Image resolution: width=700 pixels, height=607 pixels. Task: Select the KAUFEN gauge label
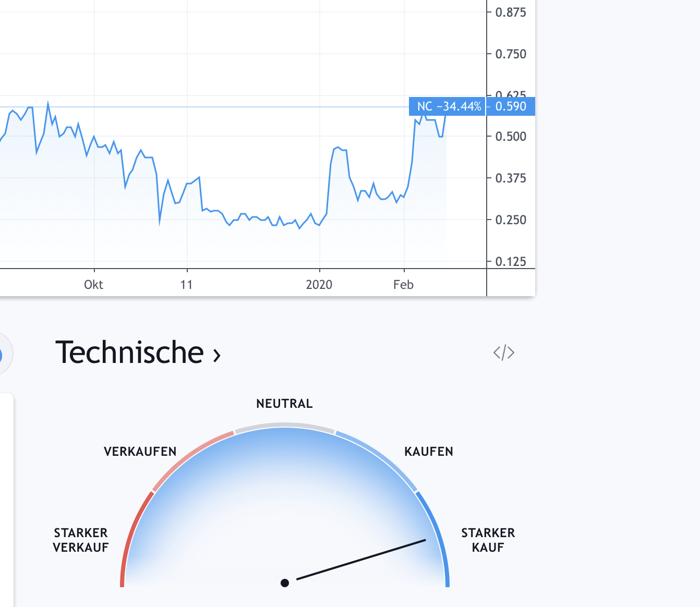(x=428, y=451)
